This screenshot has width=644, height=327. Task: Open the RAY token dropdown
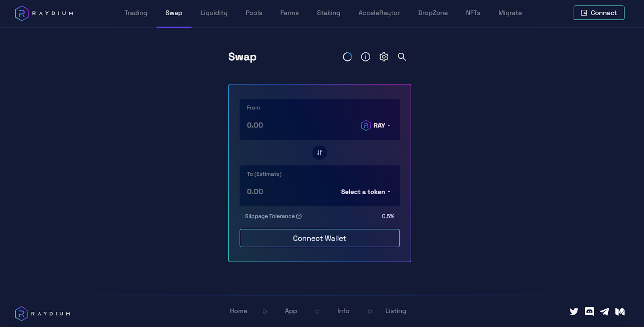pyautogui.click(x=376, y=125)
